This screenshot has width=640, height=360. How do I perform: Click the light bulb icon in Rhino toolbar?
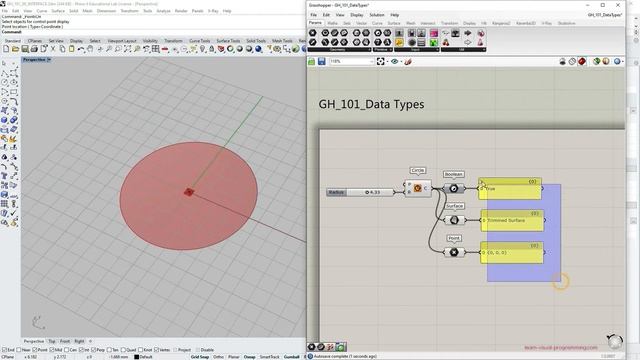click(202, 49)
